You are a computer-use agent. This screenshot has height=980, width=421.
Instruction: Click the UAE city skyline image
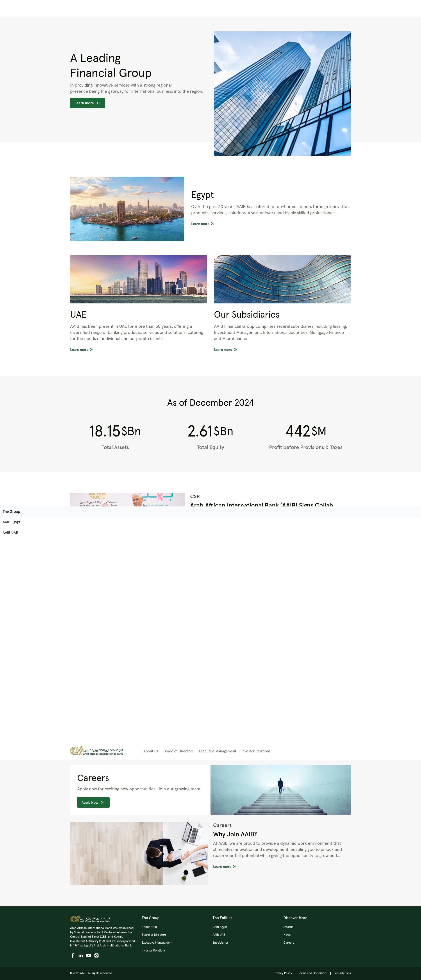click(x=139, y=279)
